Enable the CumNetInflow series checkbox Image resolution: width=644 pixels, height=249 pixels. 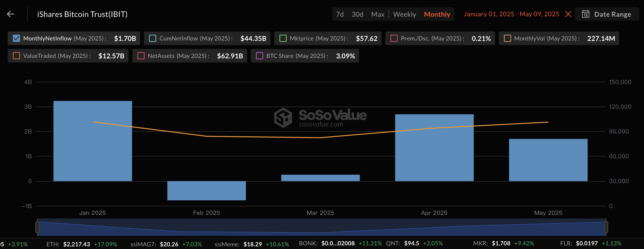pos(152,38)
